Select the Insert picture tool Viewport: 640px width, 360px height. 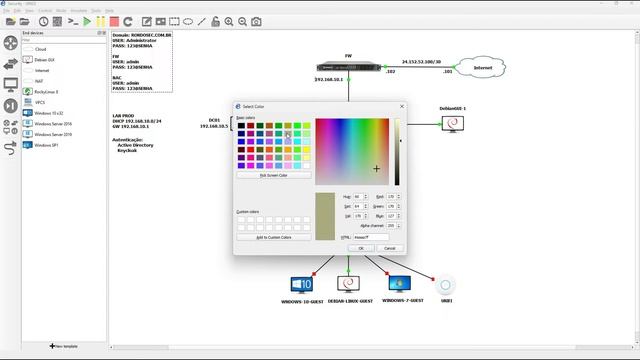160,22
